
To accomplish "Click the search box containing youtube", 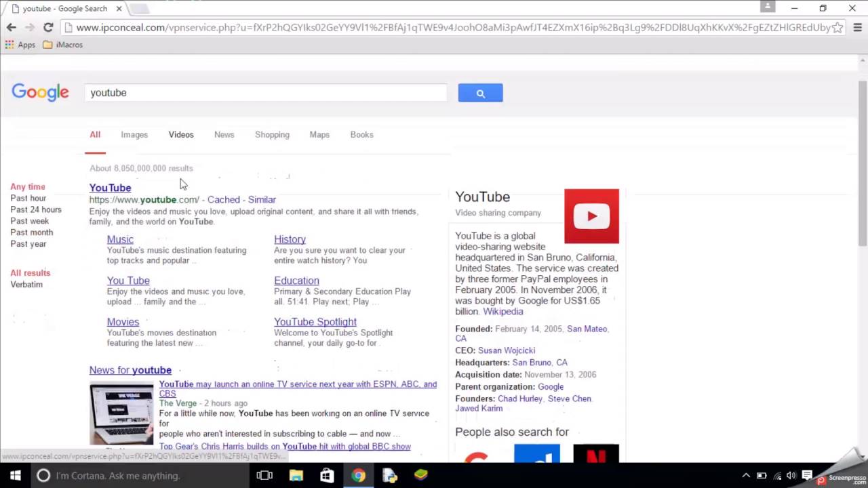I will click(x=266, y=93).
